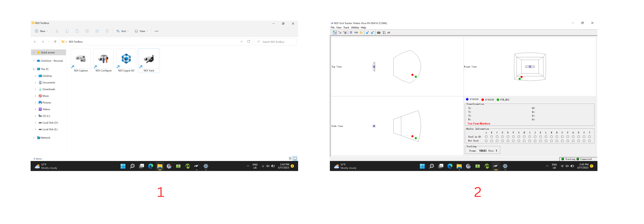Click See more ellipsis in NDI Toolbox toolbar
The width and height of the screenshot is (644, 224).
click(x=157, y=31)
